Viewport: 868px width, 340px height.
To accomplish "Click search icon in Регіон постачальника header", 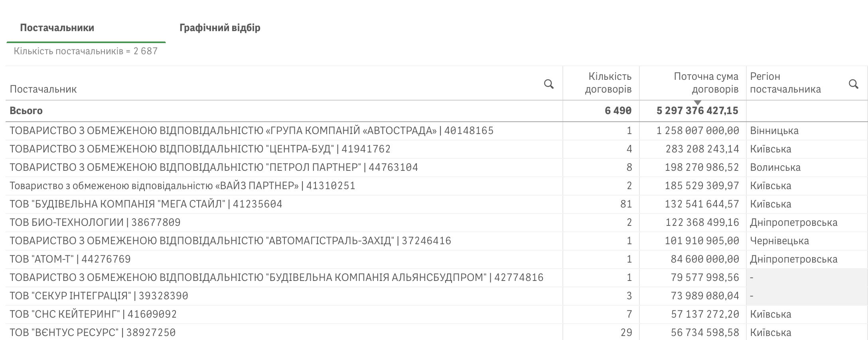I will pos(853,84).
